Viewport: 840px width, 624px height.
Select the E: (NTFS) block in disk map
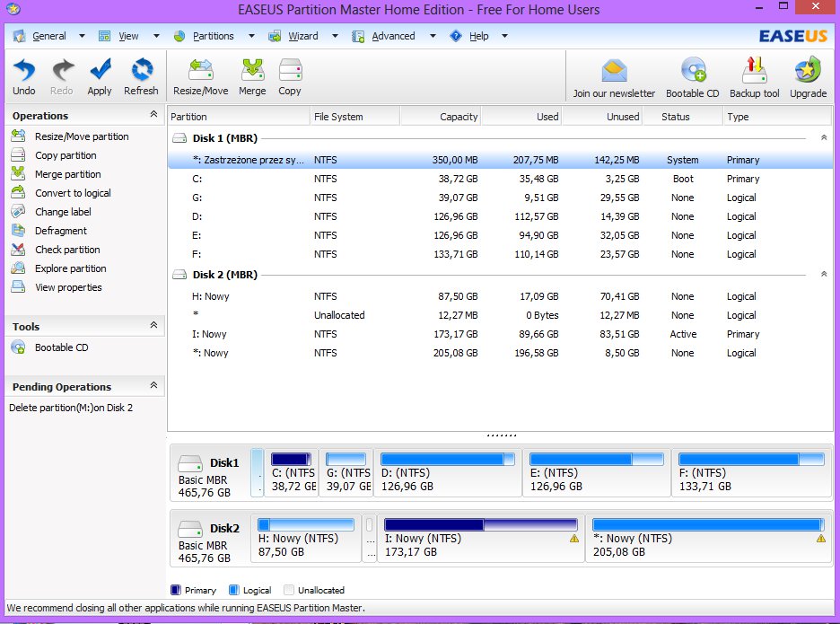click(x=596, y=473)
